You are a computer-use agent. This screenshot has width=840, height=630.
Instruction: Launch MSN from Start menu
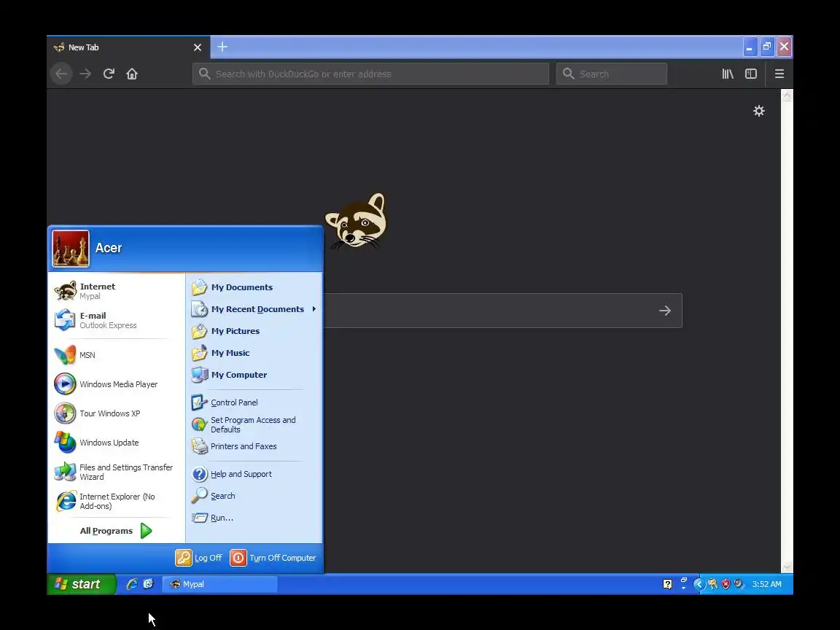click(x=116, y=354)
